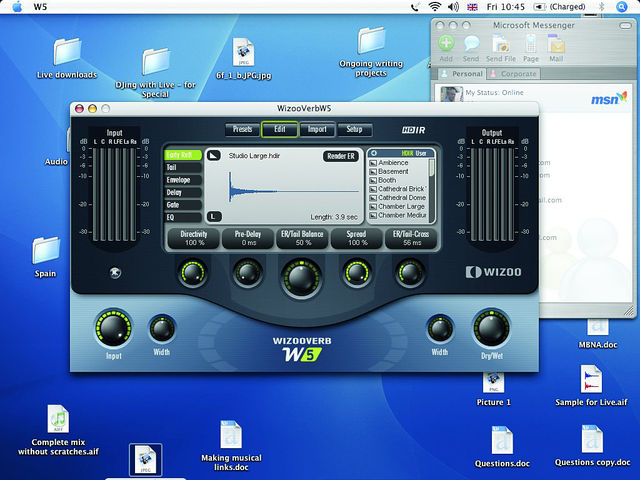
Task: Toggle the reverse impulse icon beside Studio Large.hdir
Action: (x=213, y=156)
